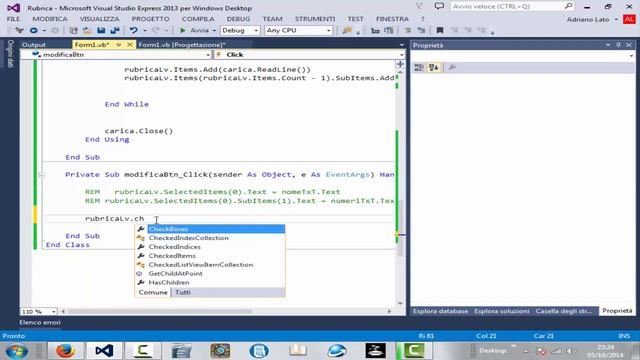Image resolution: width=640 pixels, height=360 pixels.
Task: Open Firefox from the taskbar
Action: click(x=65, y=351)
